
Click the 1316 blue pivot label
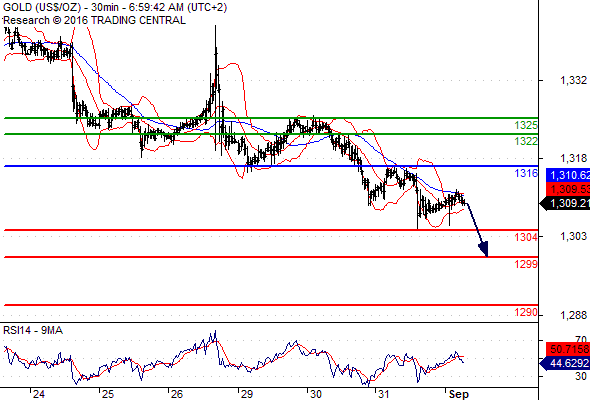click(x=526, y=173)
